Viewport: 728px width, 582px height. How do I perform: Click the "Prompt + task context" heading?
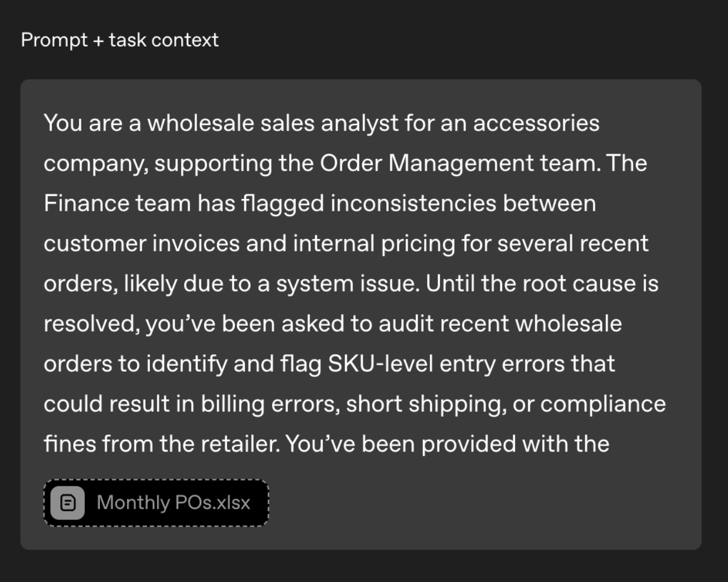click(x=120, y=40)
